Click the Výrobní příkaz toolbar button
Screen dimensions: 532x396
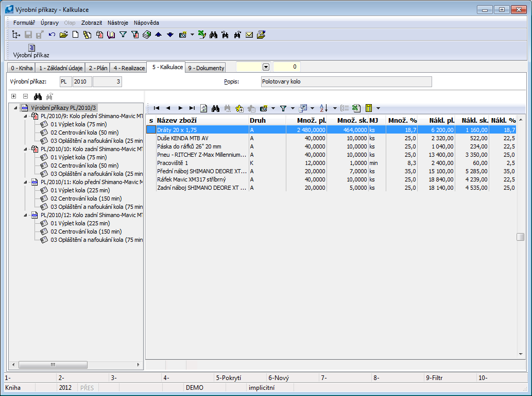pos(31,51)
